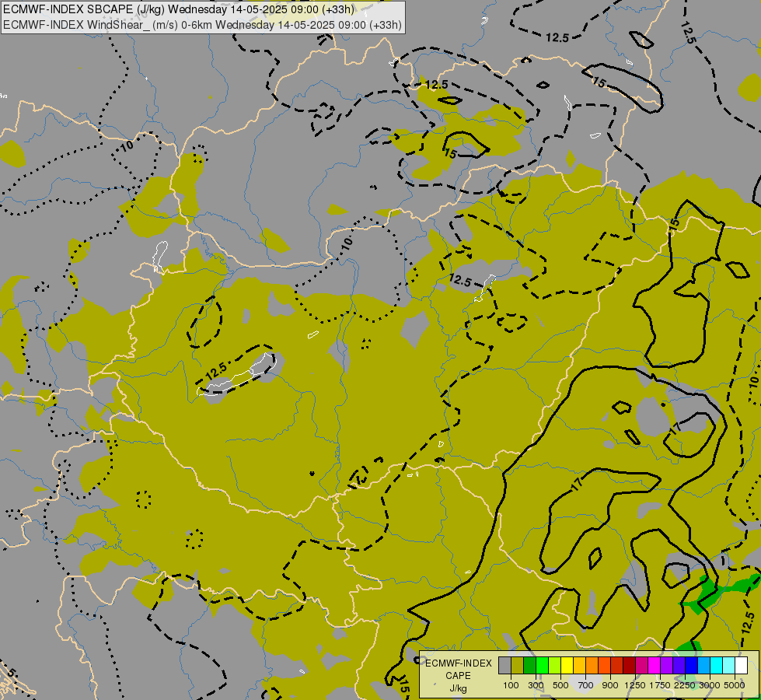Pick the dark green legend swatch
Screen dimensions: 761x700
click(529, 666)
